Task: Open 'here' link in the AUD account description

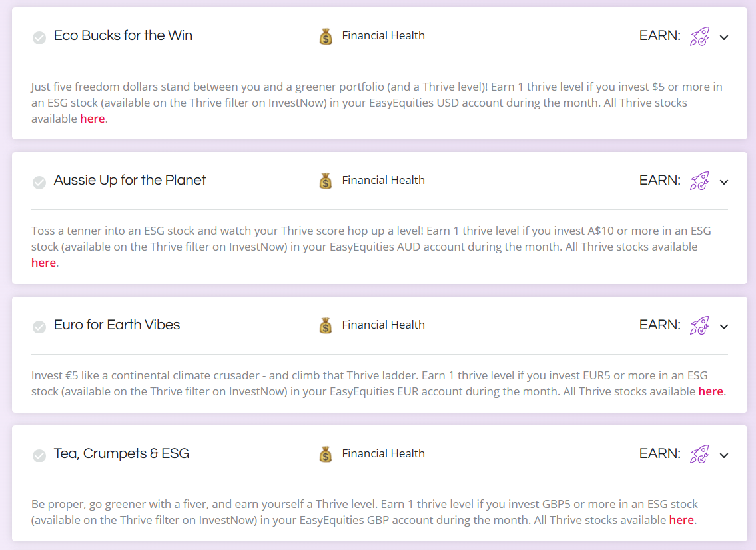Action: coord(43,263)
